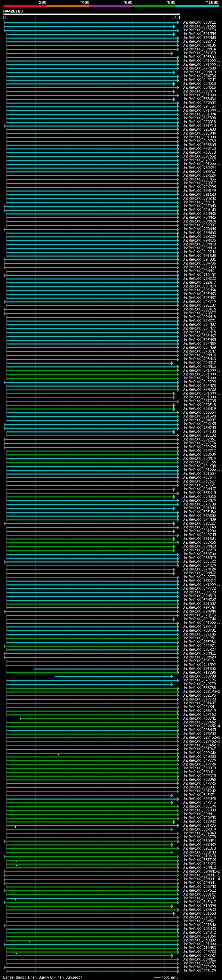The height and width of the screenshot is (980, 222).
Task: Open hit UniRef100_B0I555
Action: pos(199,26)
